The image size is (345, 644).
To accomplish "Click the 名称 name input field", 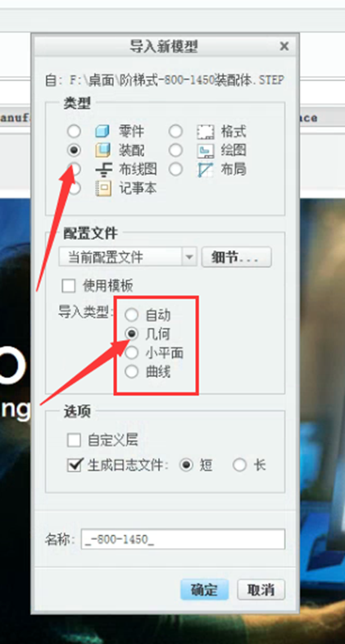I will click(x=183, y=539).
